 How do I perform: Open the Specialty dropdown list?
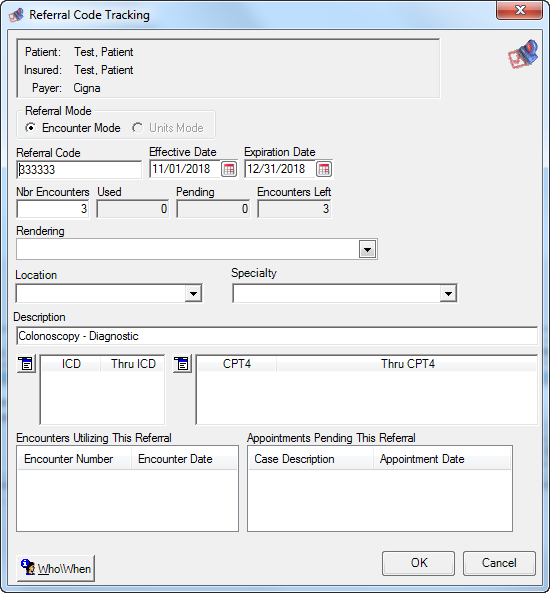click(448, 293)
